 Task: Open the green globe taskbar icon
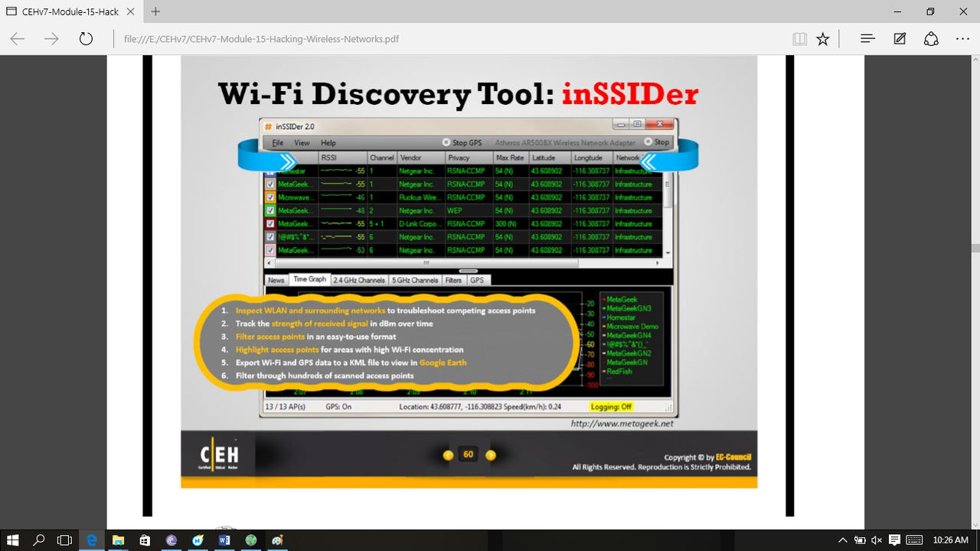(x=250, y=540)
